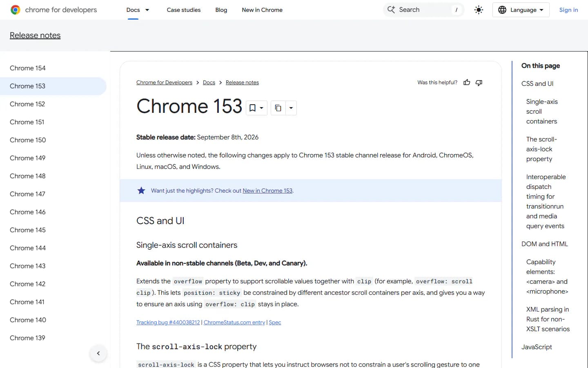Click the copy page icon beside the title
Viewport: 588px width, 368px height.
click(278, 108)
